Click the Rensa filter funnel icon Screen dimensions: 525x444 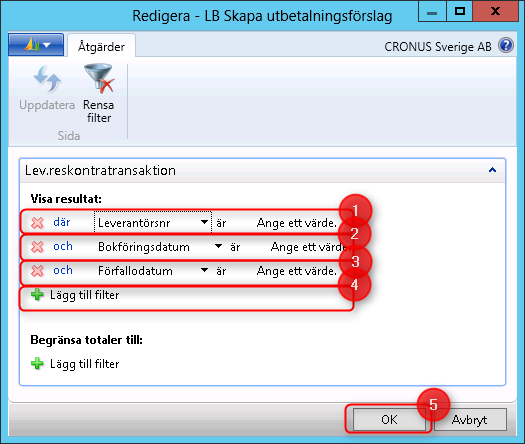point(99,78)
